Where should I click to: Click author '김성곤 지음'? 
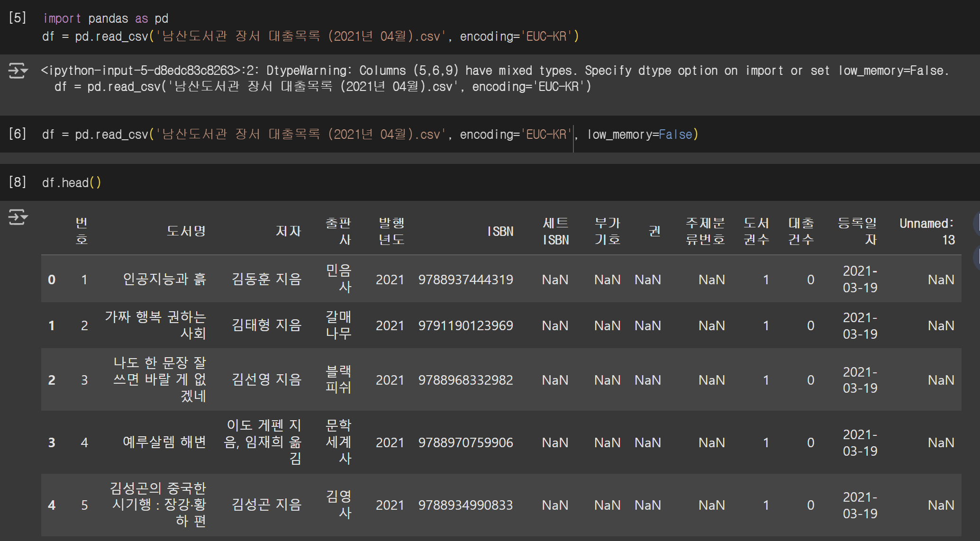(x=266, y=505)
